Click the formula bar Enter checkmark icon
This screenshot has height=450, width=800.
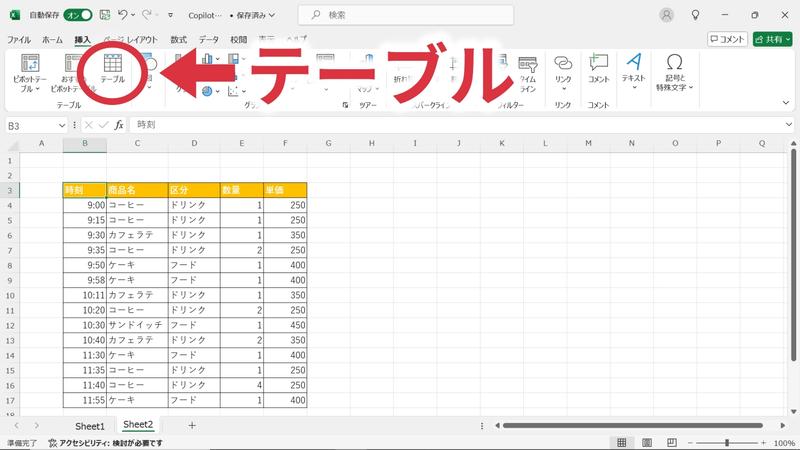click(x=104, y=125)
